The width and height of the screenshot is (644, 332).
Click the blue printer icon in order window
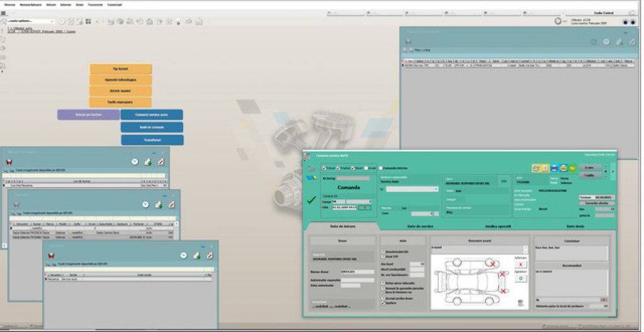(554, 168)
